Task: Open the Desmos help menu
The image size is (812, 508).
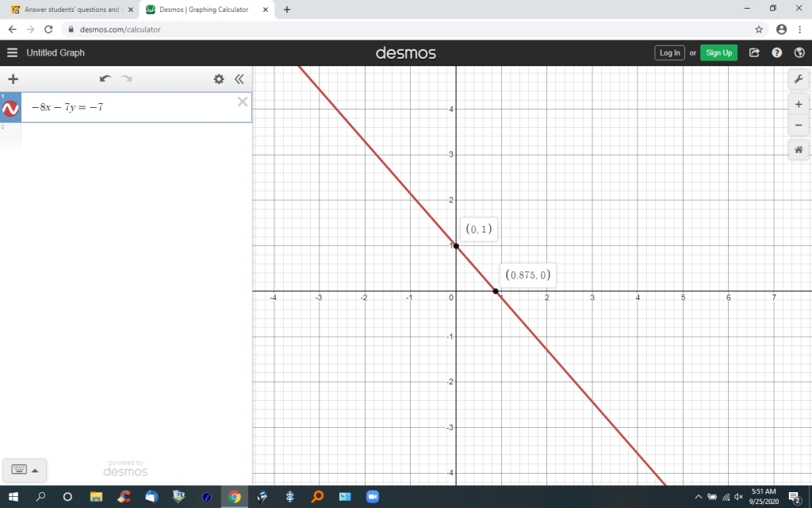Action: click(777, 52)
